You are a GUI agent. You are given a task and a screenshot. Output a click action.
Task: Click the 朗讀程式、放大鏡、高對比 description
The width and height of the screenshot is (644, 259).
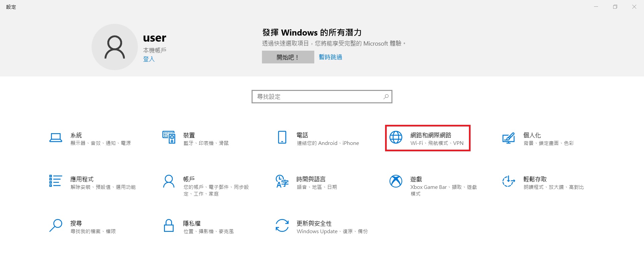tap(554, 187)
